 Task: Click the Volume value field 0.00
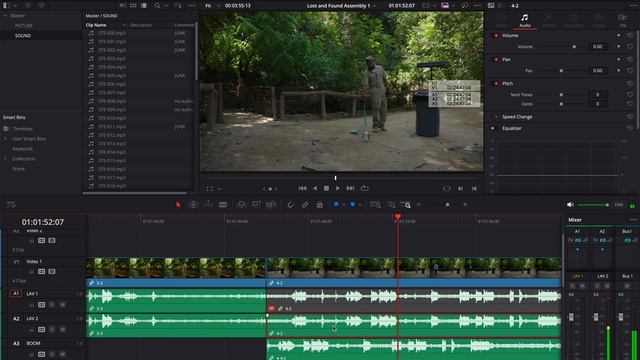598,47
